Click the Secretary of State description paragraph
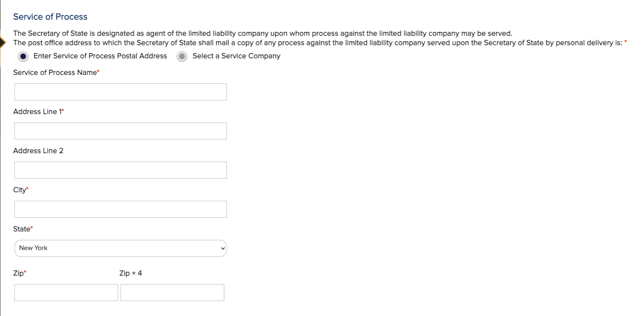 coord(320,38)
